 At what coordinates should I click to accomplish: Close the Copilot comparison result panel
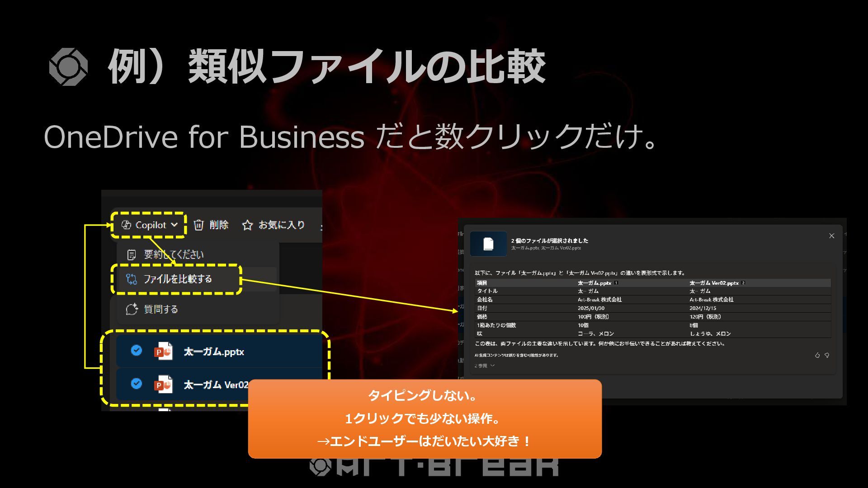[831, 236]
